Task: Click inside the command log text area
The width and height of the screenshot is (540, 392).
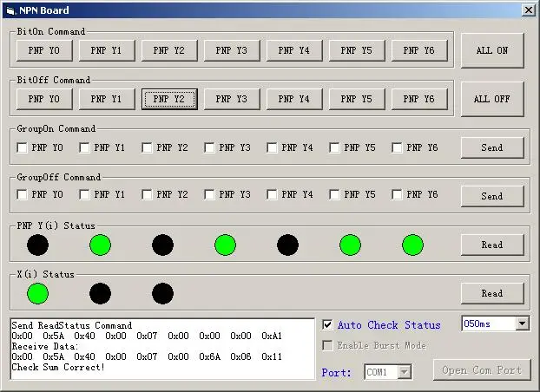Action: pos(161,349)
